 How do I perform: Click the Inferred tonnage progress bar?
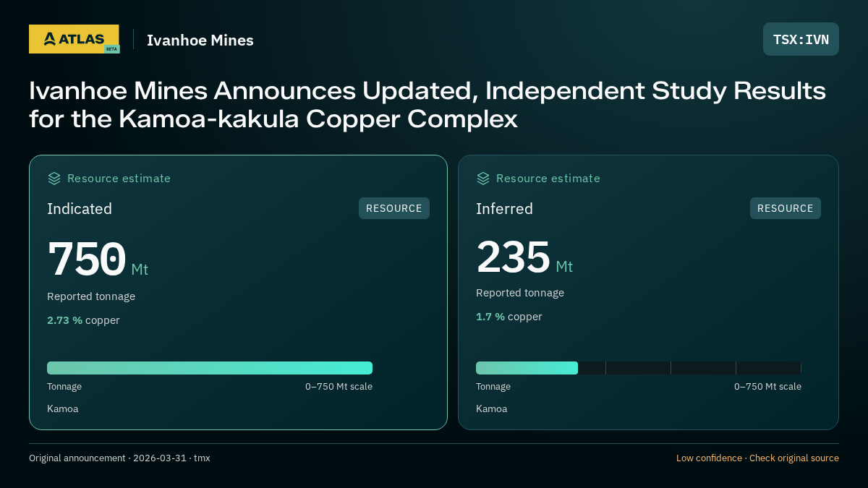(639, 368)
